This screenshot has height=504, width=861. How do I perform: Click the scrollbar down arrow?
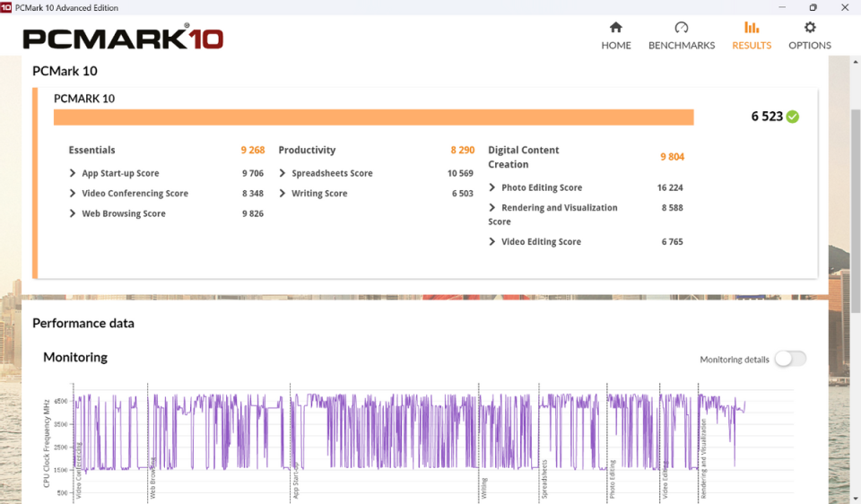tap(856, 499)
